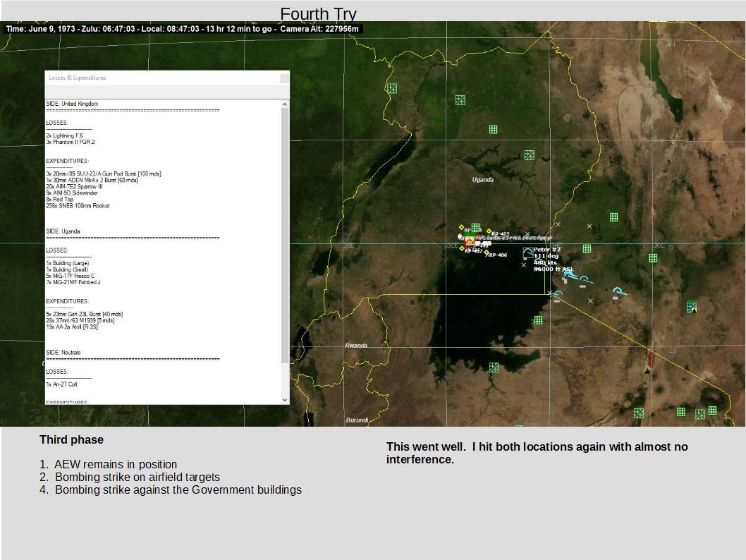Image resolution: width=746 pixels, height=560 pixels.
Task: Click the '5x MiG-17F Fresco C' row
Action: (x=71, y=276)
